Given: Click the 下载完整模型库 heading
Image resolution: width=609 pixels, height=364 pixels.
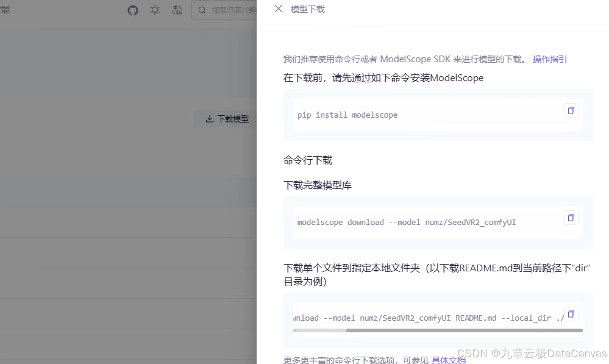Looking at the screenshot, I should 318,185.
